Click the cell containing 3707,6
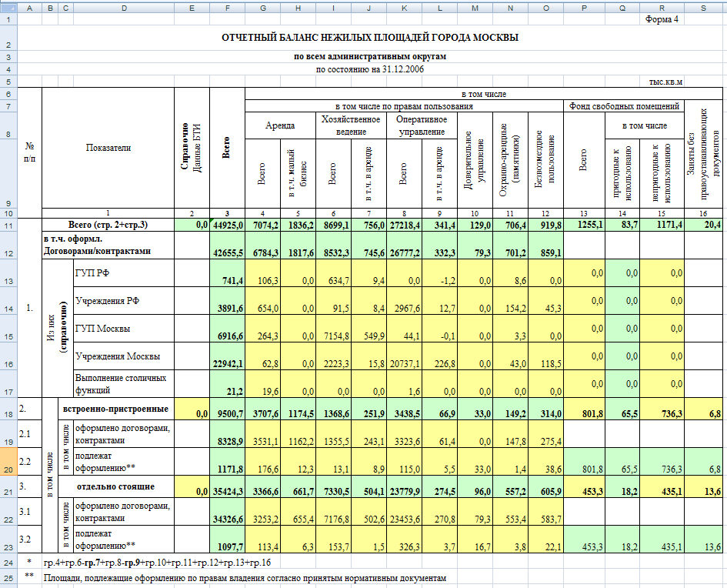 [x=262, y=409]
